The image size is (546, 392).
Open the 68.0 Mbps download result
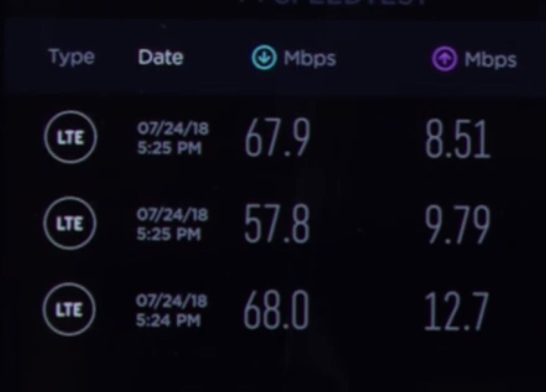tap(276, 310)
